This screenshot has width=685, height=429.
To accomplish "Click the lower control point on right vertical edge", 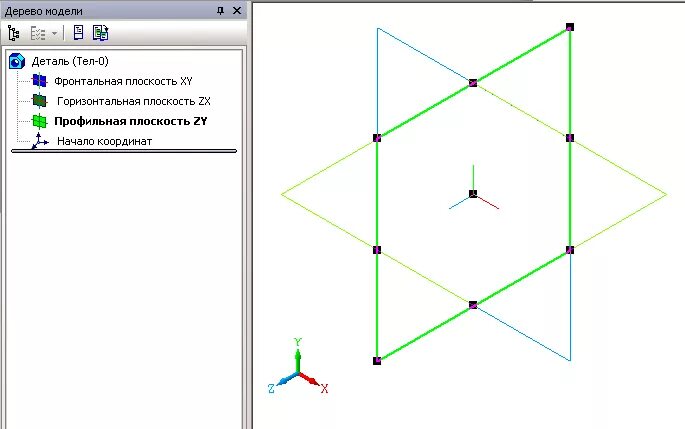I will (x=570, y=250).
